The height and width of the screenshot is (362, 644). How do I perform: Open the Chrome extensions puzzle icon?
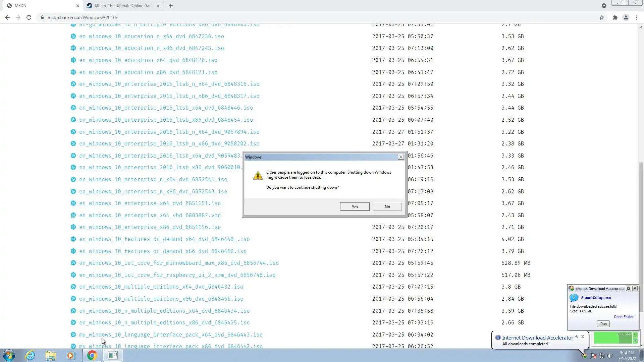click(615, 17)
